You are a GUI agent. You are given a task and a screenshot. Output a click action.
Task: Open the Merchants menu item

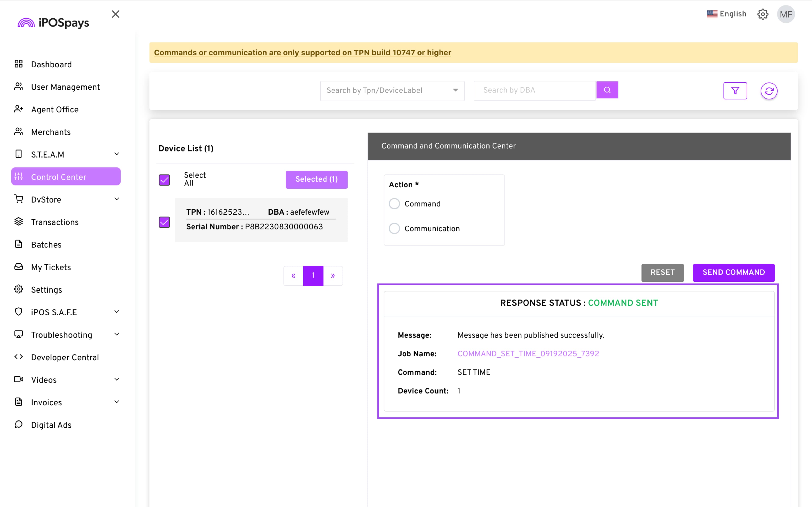pos(51,132)
